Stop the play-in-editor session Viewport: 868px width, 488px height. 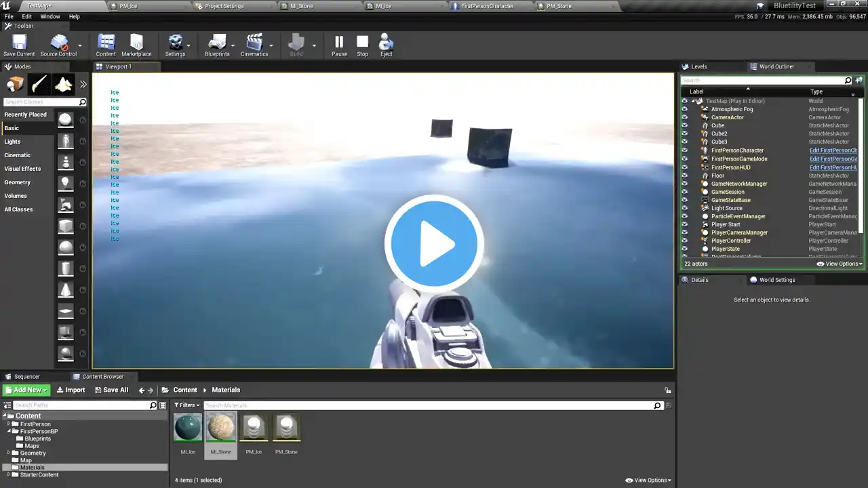(363, 45)
